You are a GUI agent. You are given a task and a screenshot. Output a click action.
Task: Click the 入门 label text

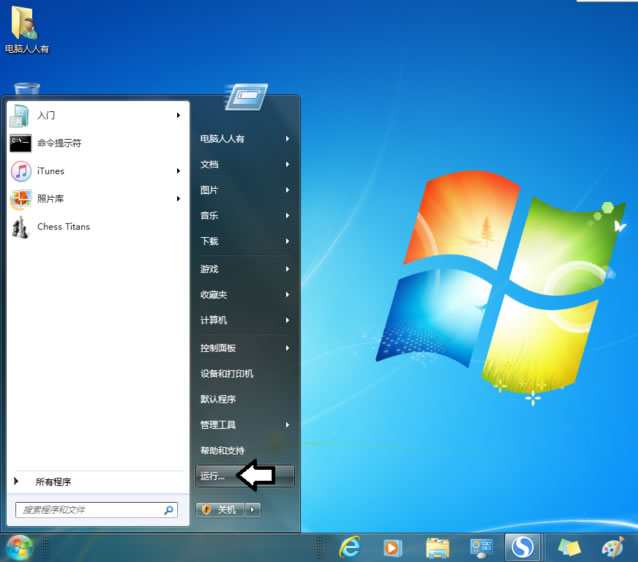coord(46,116)
